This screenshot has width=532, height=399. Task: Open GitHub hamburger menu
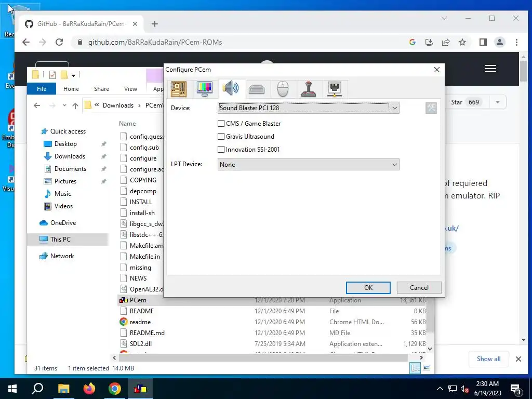(x=490, y=69)
